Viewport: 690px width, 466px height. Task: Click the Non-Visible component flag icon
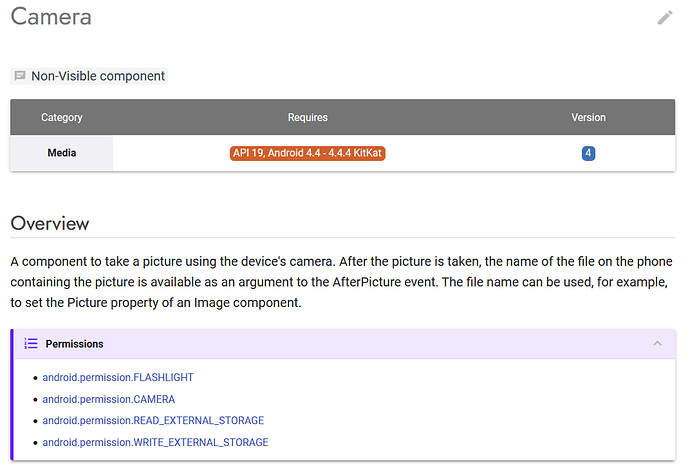20,76
